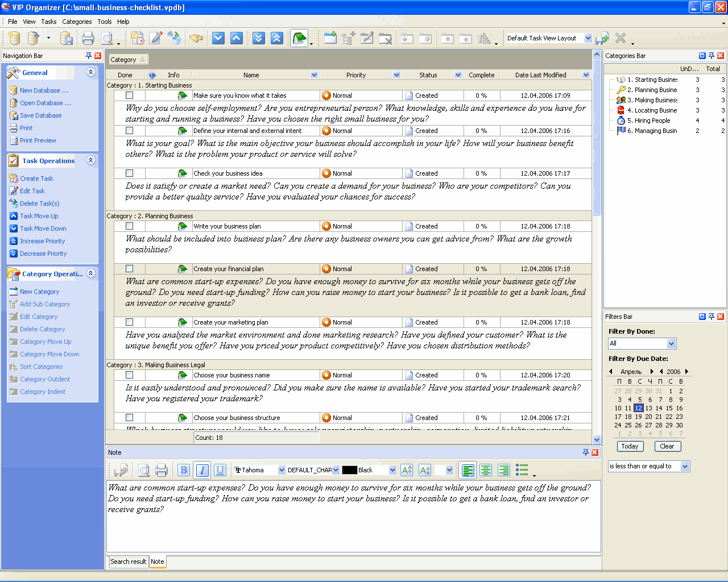Screen dimensions: 728x582
Task: Select day 19 in the calendar
Action: tap(638, 417)
